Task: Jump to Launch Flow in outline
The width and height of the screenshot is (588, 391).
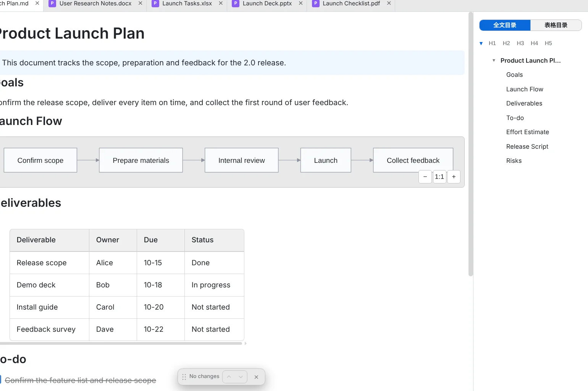Action: click(x=525, y=89)
